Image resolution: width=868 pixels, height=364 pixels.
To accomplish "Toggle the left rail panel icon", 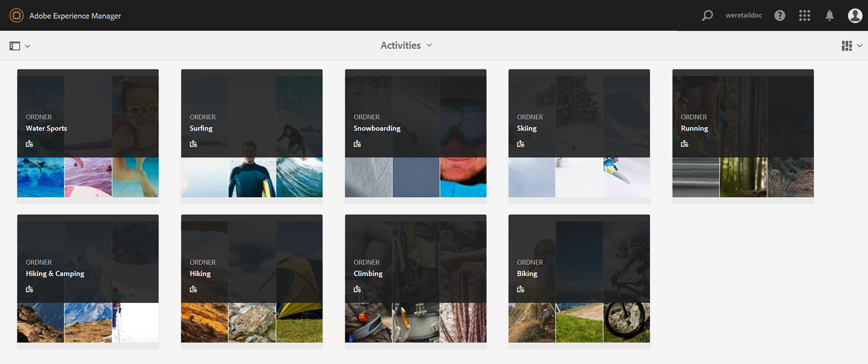I will 15,46.
